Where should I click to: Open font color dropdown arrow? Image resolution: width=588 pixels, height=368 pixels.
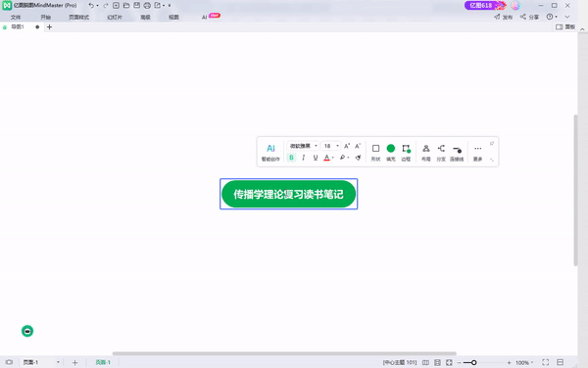(x=332, y=158)
